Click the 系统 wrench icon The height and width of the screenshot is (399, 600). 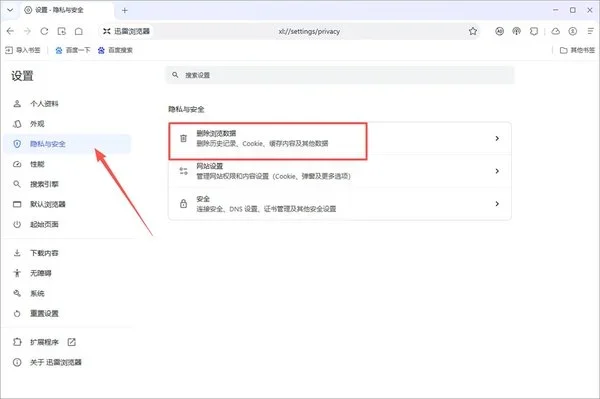click(17, 293)
